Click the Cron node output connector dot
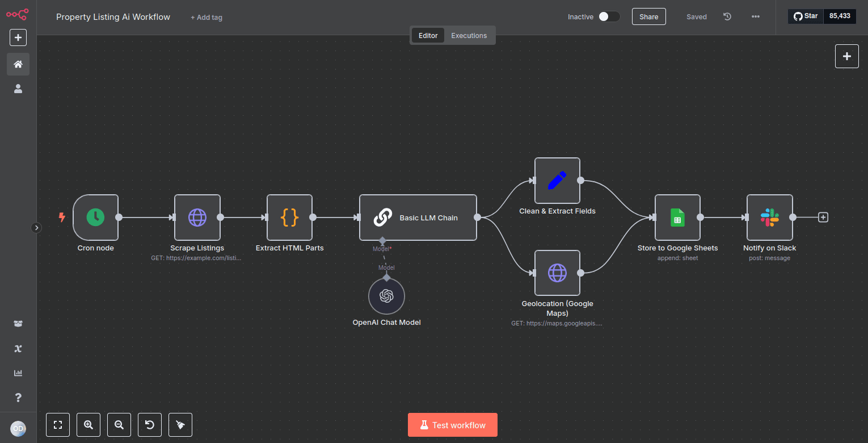The width and height of the screenshot is (868, 443). [119, 217]
